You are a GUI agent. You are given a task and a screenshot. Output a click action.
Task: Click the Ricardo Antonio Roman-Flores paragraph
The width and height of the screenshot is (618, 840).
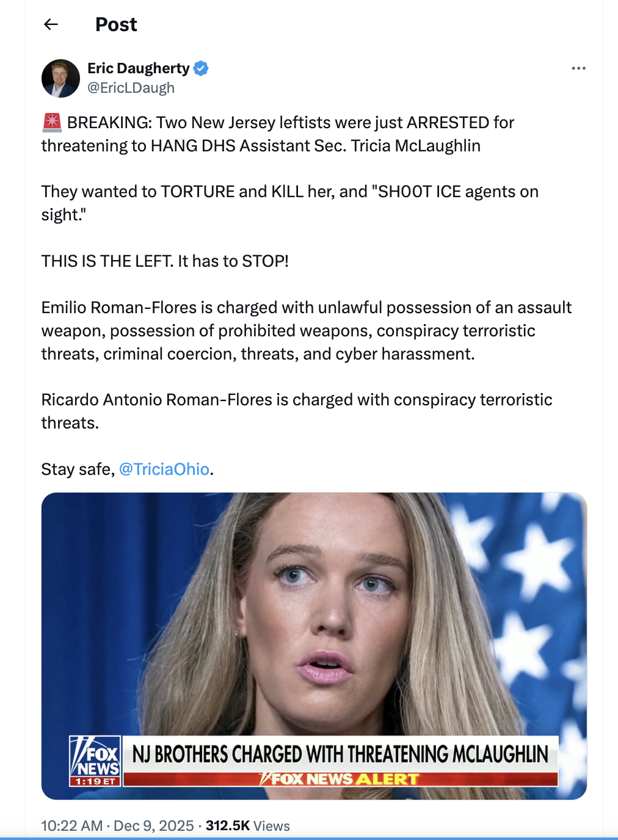297,411
